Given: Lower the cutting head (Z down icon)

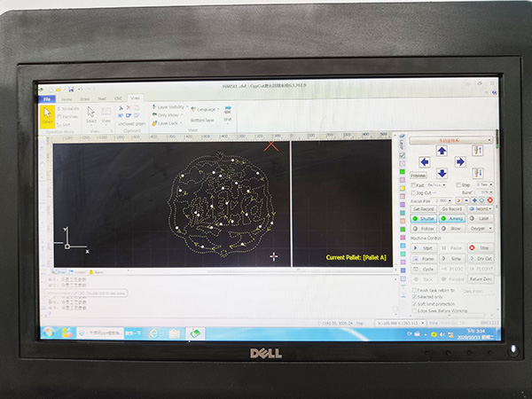Looking at the screenshot, I should coord(478,173).
